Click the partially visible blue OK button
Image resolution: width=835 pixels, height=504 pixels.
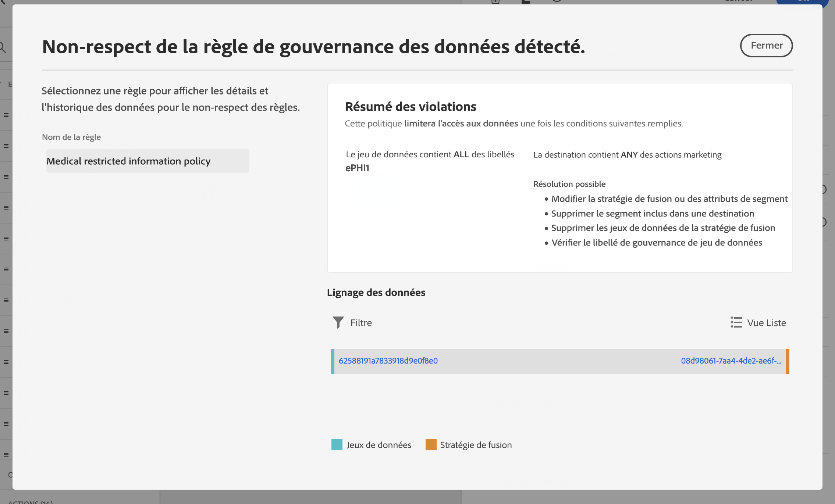[x=802, y=1]
